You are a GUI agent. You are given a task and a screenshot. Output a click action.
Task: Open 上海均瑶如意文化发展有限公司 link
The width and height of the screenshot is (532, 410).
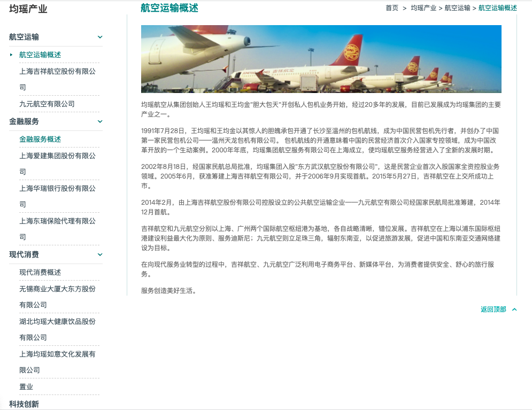[57, 362]
